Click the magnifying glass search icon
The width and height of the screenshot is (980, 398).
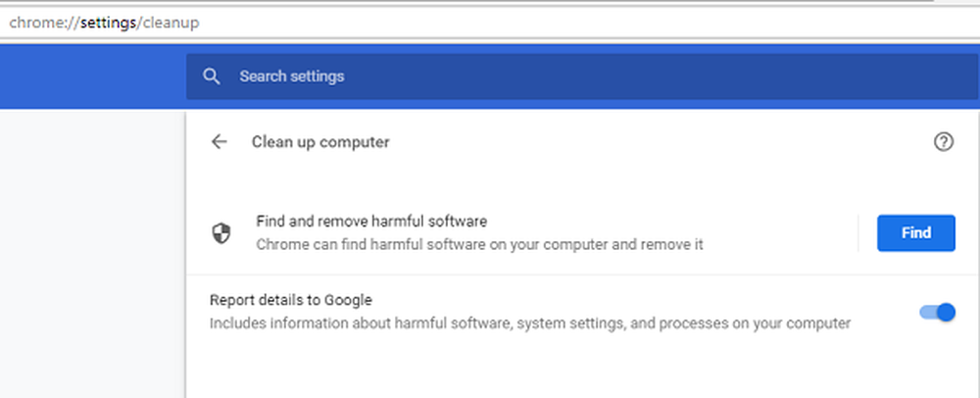click(x=212, y=76)
